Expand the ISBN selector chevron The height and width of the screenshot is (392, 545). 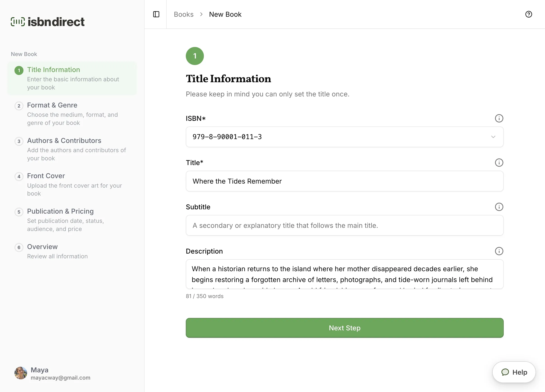click(493, 137)
